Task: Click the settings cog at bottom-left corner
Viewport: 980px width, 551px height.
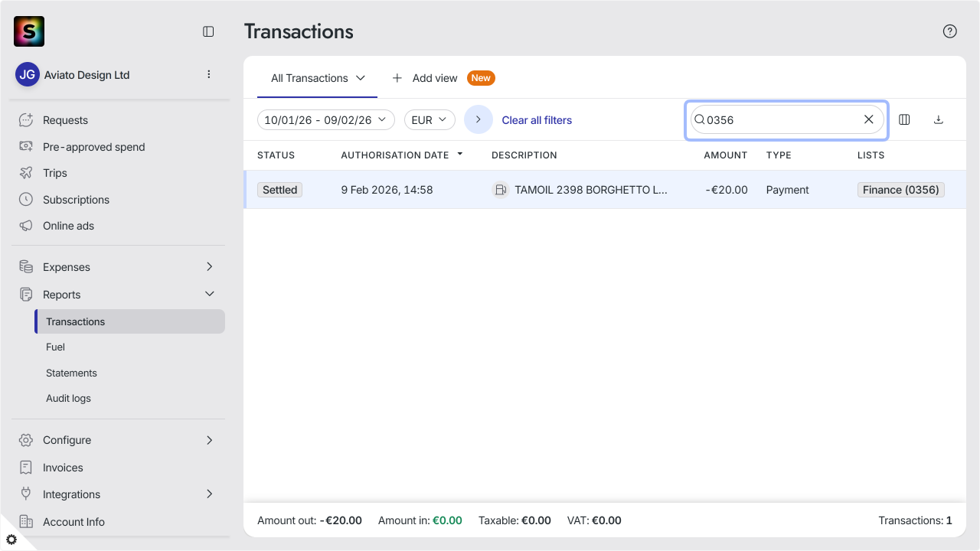Action: pos(11,540)
